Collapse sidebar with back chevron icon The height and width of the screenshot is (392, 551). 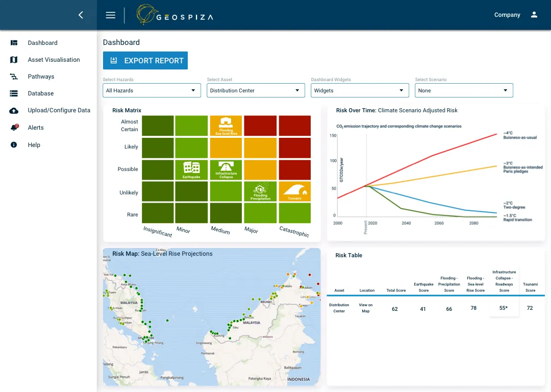81,15
